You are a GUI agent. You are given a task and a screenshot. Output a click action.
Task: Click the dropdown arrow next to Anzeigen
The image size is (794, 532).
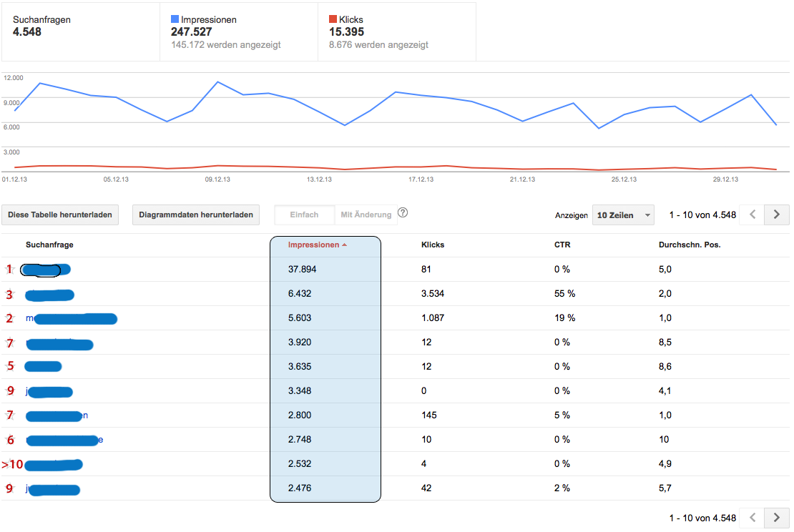(646, 215)
